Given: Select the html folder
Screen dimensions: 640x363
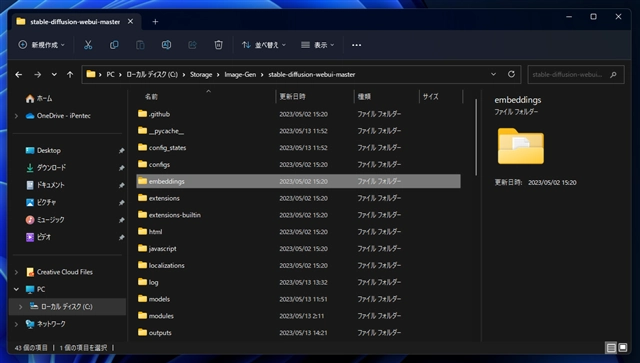Looking at the screenshot, I should 298,232.
